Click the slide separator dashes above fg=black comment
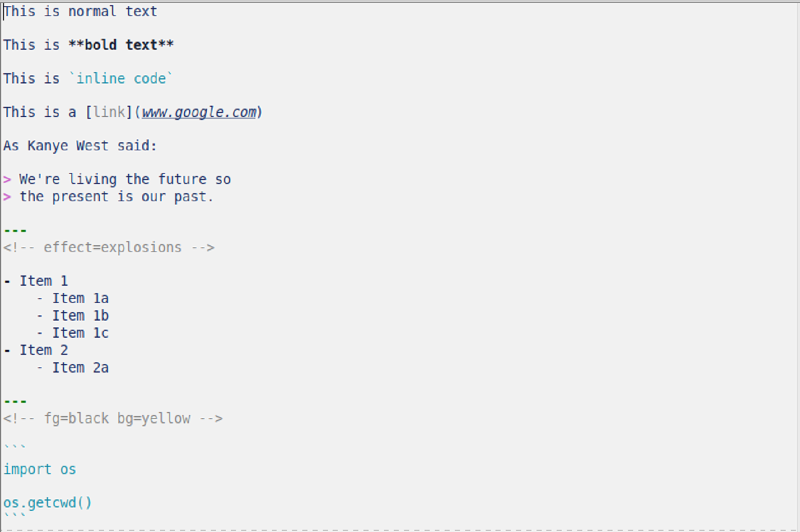800x532 pixels. [x=15, y=402]
